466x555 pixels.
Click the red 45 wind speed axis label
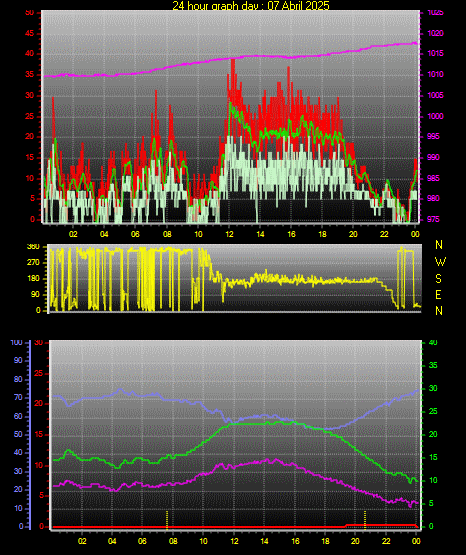point(29,34)
